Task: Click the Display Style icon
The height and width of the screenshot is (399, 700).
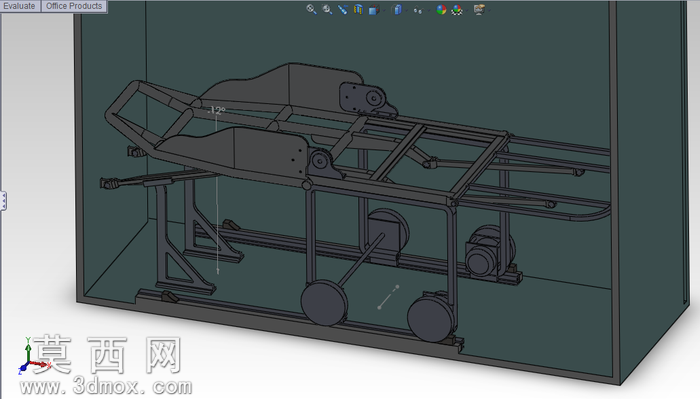Action: (397, 9)
